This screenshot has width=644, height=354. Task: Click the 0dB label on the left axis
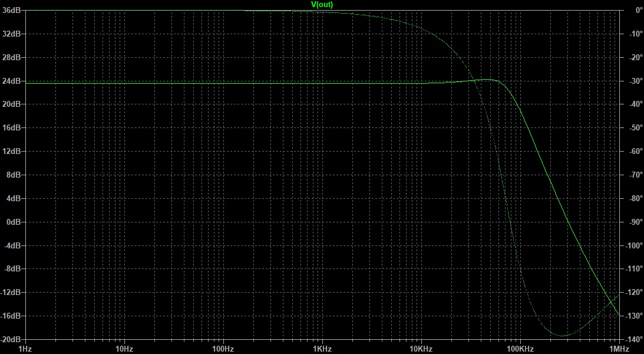click(14, 222)
